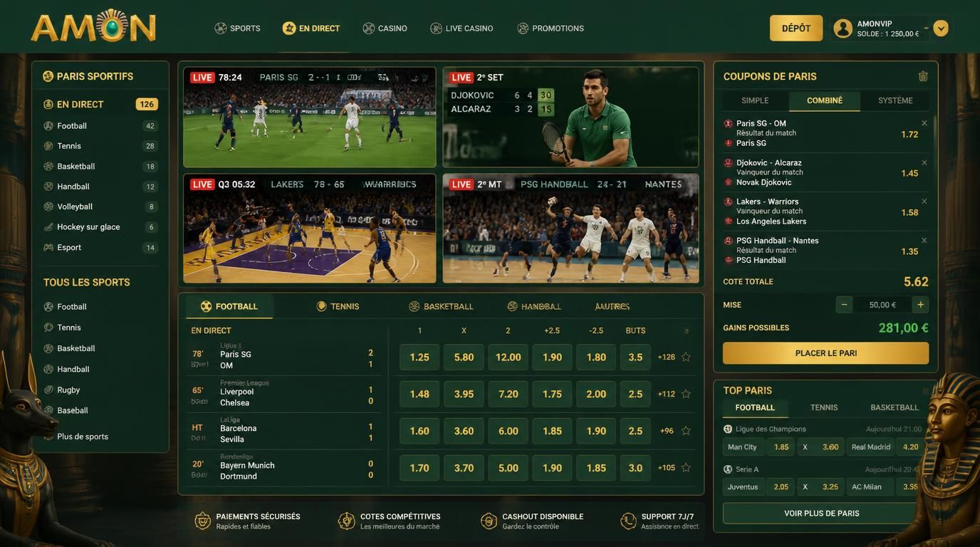Open Plus de sports in the sidebar
Viewport: 980px width, 547px height.
[83, 437]
